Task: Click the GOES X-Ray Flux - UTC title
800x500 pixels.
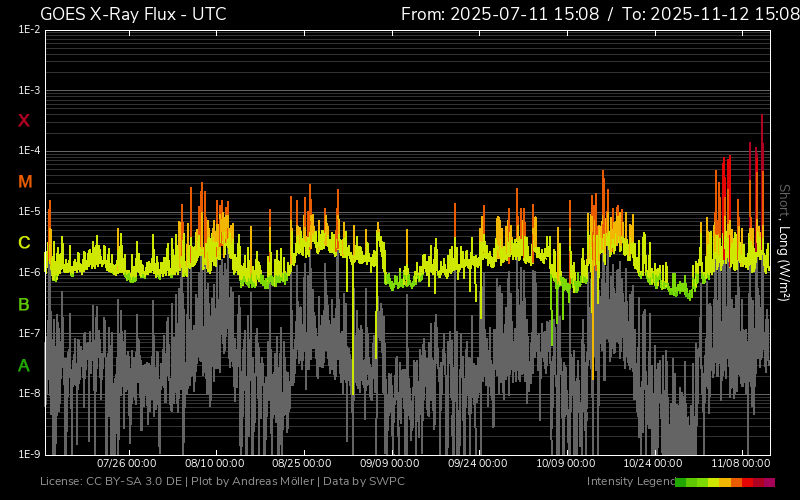Action: point(133,14)
